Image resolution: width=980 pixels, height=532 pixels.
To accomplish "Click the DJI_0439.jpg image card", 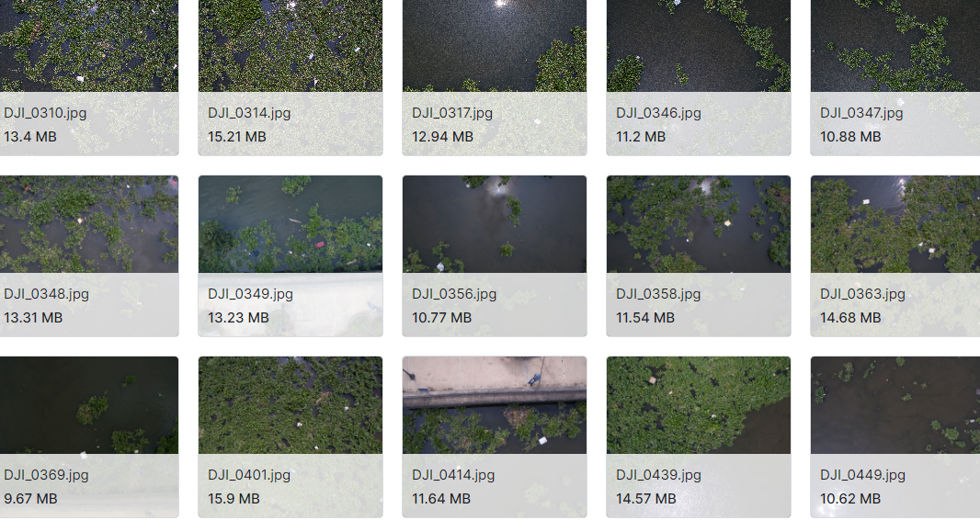I will coord(698,437).
